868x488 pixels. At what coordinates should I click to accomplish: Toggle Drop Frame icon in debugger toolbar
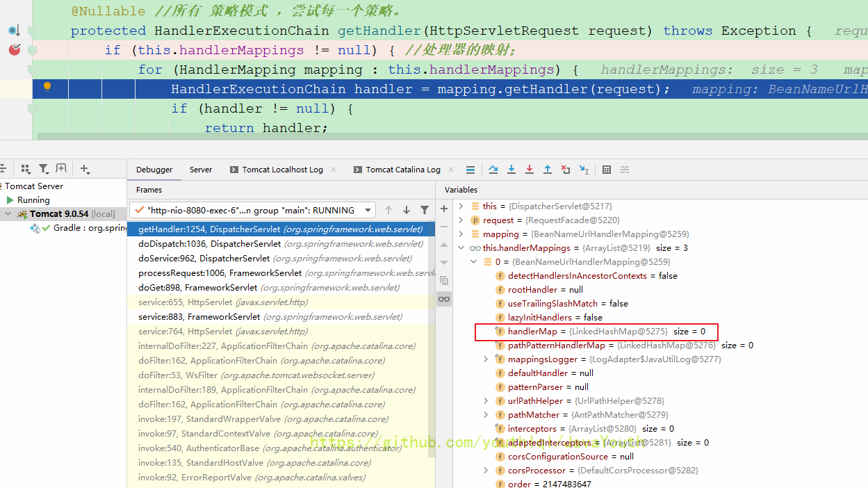pos(566,170)
